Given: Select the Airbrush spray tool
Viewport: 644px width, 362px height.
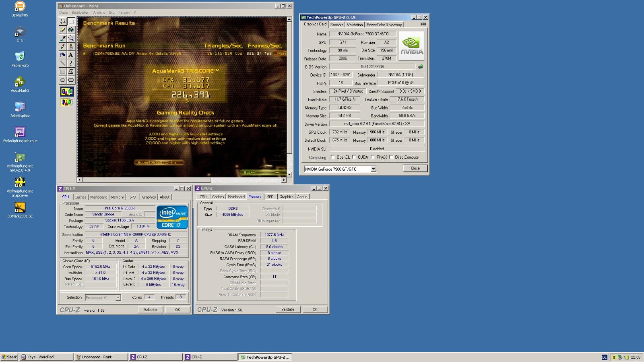Looking at the screenshot, I should pyautogui.click(x=62, y=55).
